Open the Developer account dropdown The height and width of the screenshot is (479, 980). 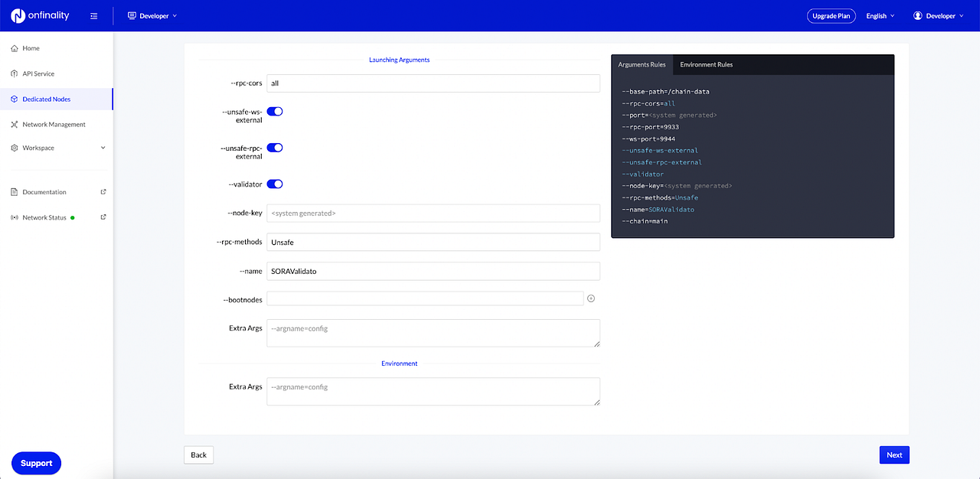[939, 15]
